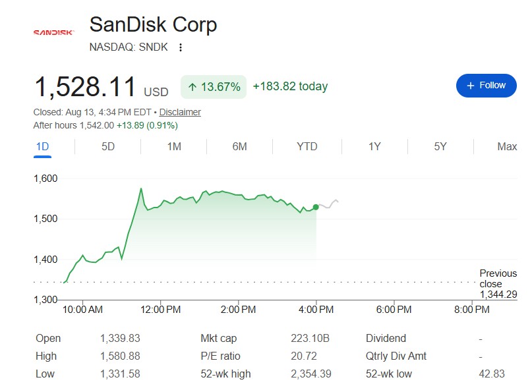Click the green up-arrow percentage badge

(214, 87)
